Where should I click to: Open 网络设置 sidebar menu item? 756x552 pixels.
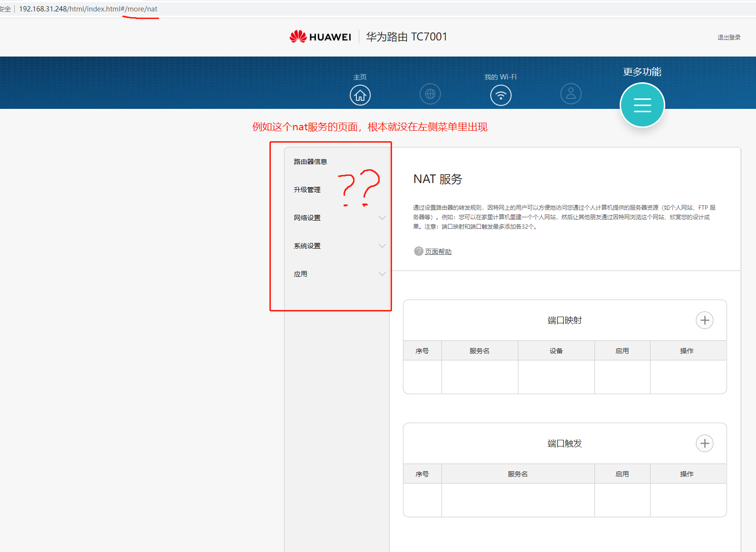coord(307,218)
